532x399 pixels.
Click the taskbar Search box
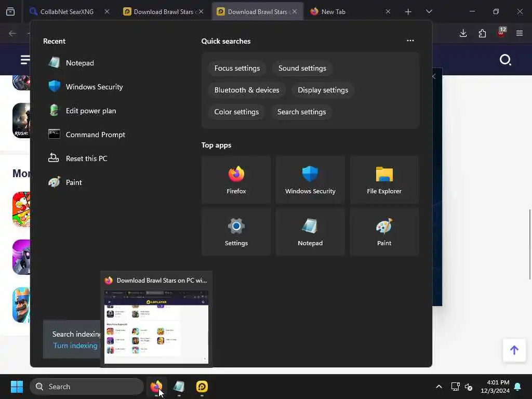click(87, 387)
